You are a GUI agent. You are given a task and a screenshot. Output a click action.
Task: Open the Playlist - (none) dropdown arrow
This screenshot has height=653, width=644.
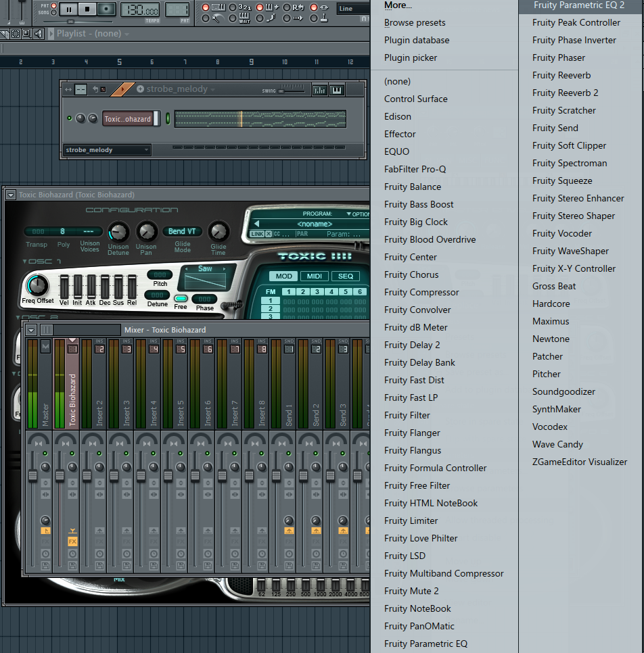coord(127,34)
